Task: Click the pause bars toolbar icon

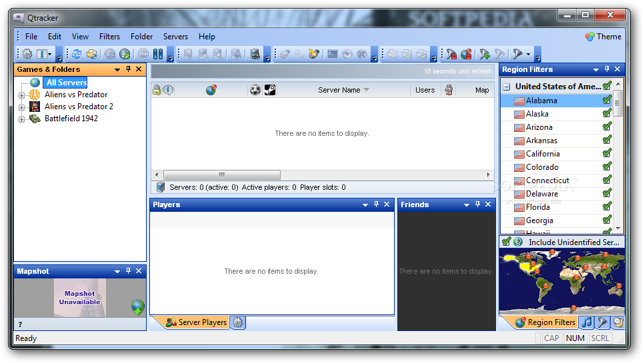Action: 158,54
